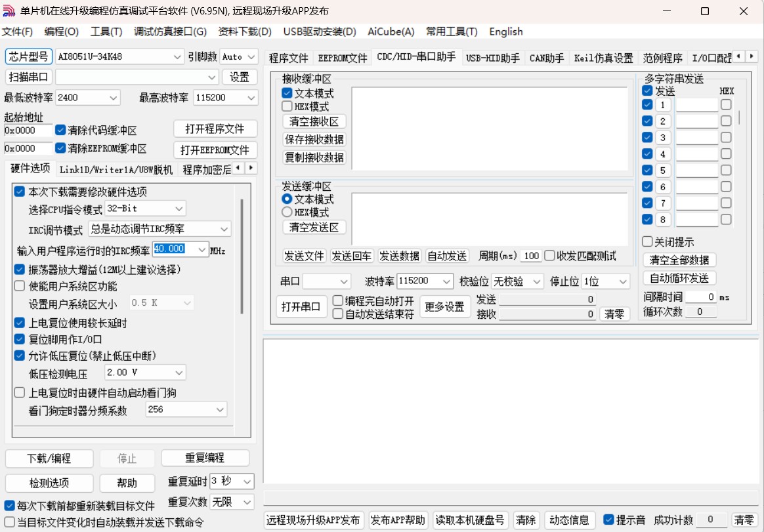This screenshot has width=764, height=532.
Task: Click 清空接收区 button
Action: tap(314, 121)
